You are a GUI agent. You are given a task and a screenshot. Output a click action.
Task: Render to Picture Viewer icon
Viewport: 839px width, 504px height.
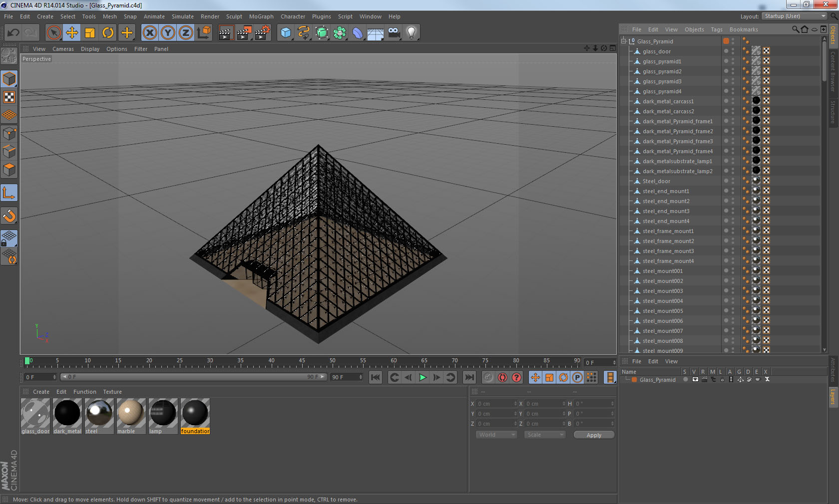tap(244, 33)
